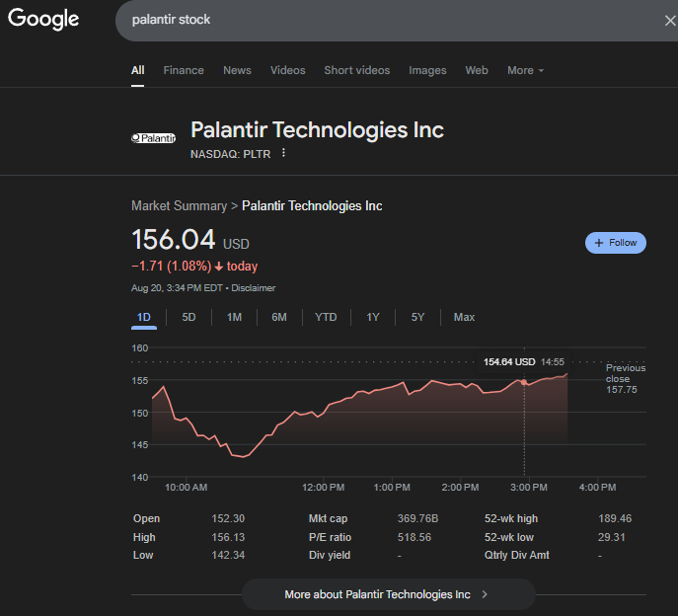Open the Images tab
The height and width of the screenshot is (616, 678).
[x=427, y=70]
